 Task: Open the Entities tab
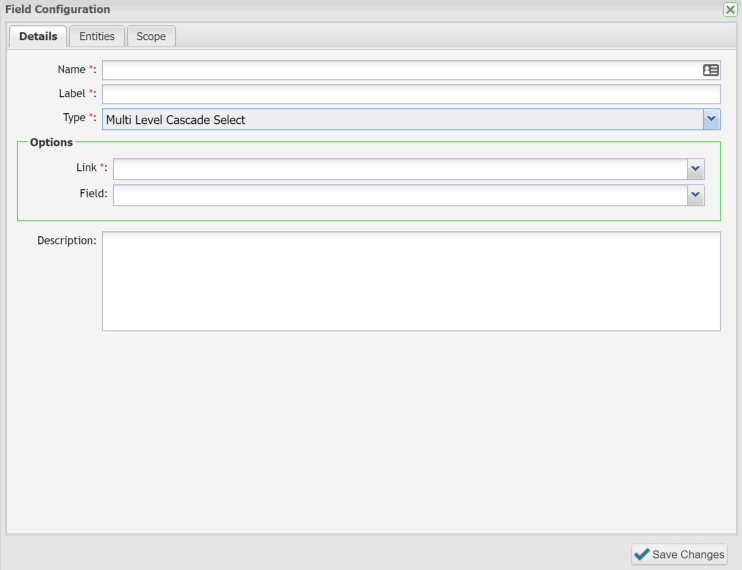click(97, 37)
